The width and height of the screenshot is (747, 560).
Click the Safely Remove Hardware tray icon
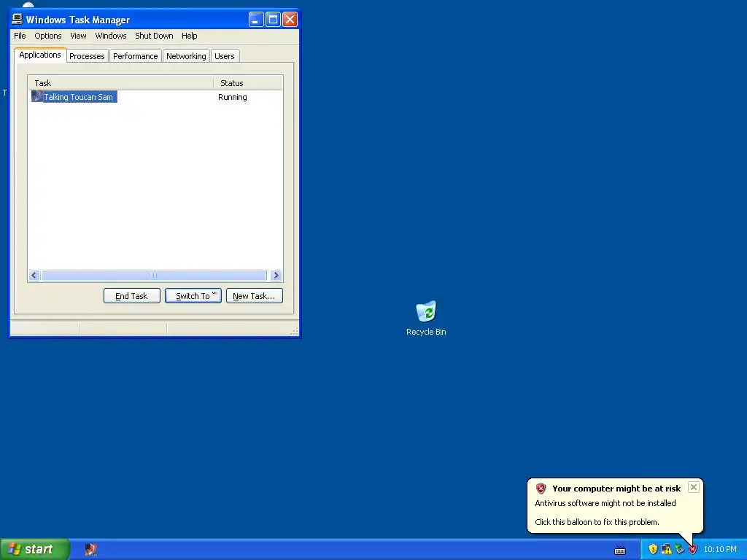pyautogui.click(x=679, y=550)
